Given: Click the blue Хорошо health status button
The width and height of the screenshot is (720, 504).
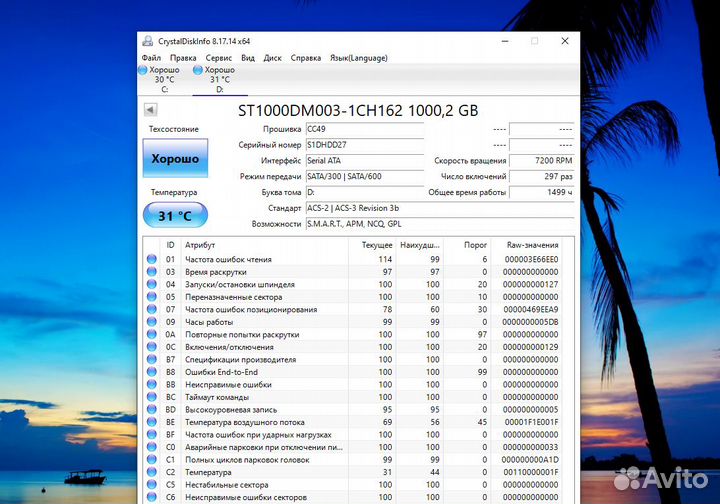Looking at the screenshot, I should click(175, 158).
